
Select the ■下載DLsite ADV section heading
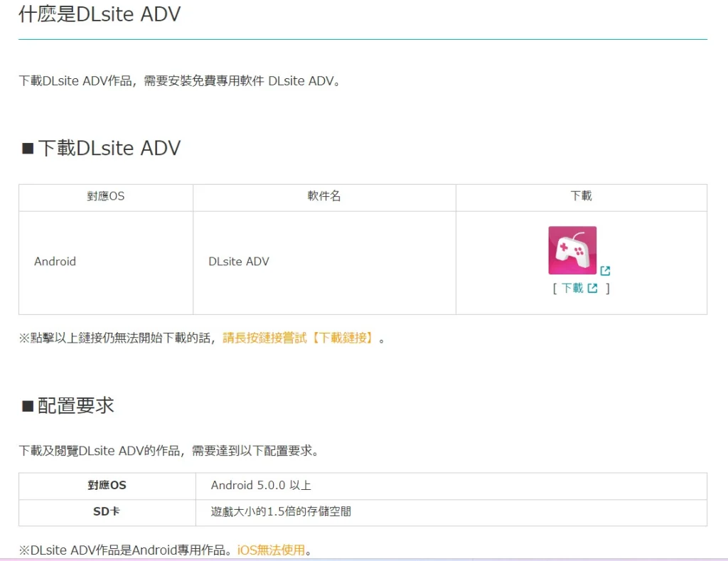pyautogui.click(x=101, y=148)
